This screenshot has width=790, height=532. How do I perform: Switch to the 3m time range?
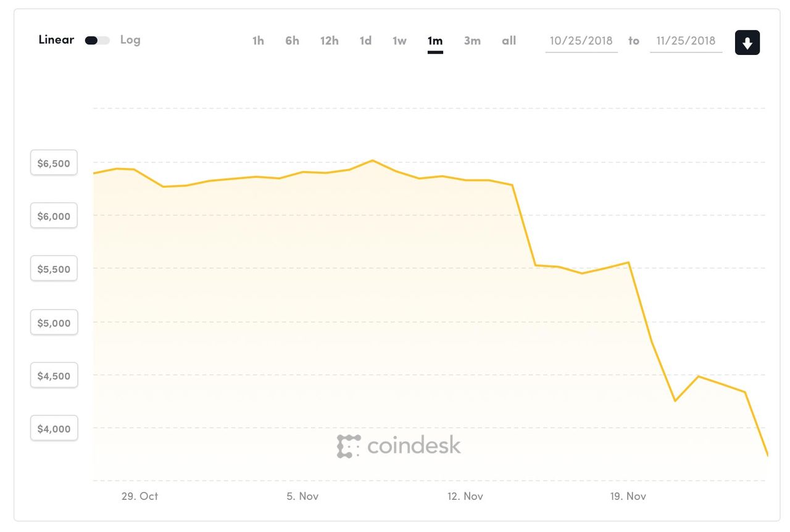472,41
